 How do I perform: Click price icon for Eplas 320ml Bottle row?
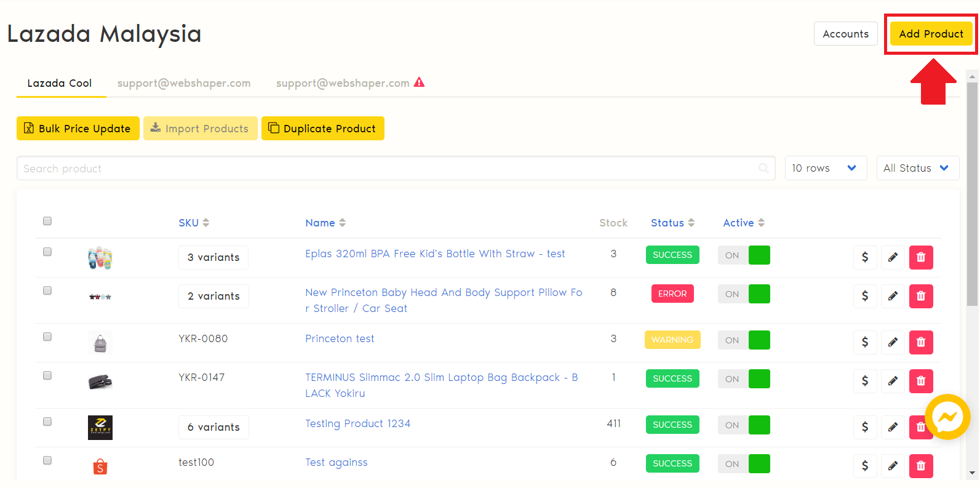865,257
